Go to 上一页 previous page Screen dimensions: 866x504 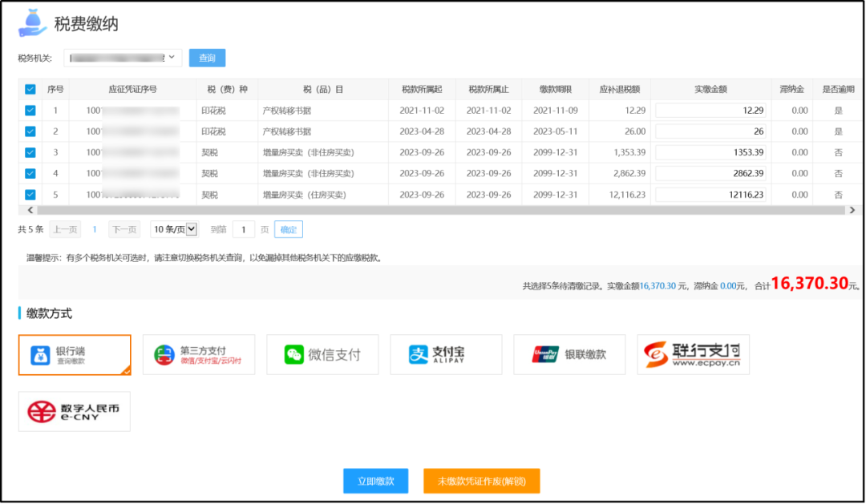click(x=65, y=229)
